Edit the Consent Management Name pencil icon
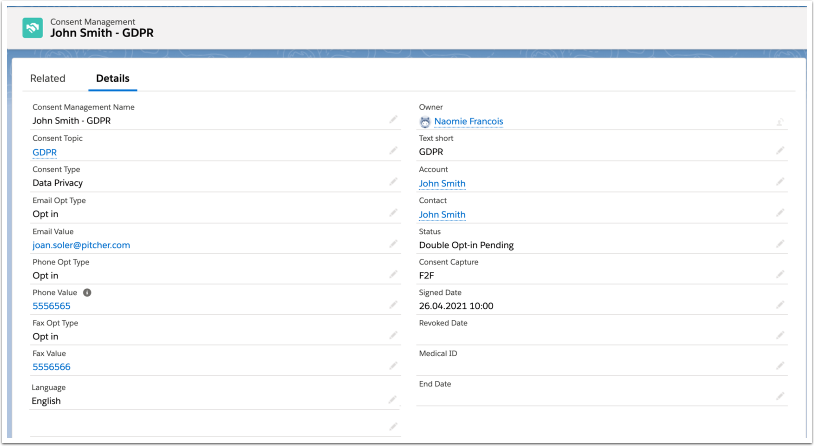 point(393,120)
